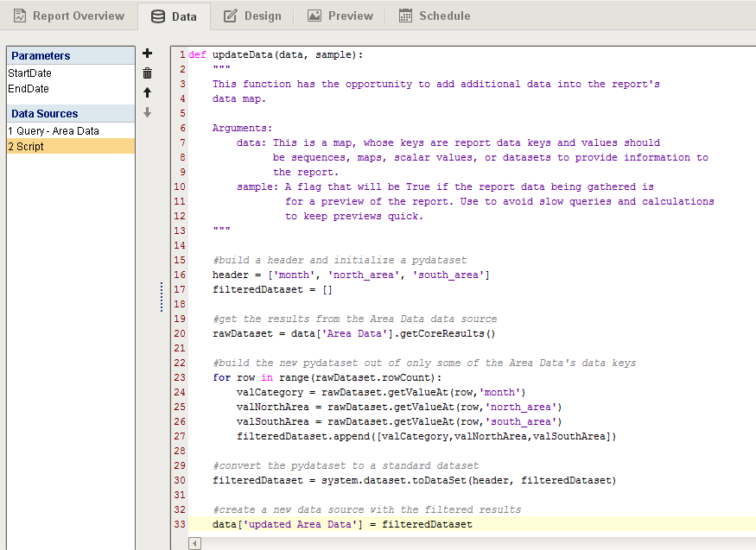
Task: Select the EndDate parameter
Action: [x=29, y=89]
